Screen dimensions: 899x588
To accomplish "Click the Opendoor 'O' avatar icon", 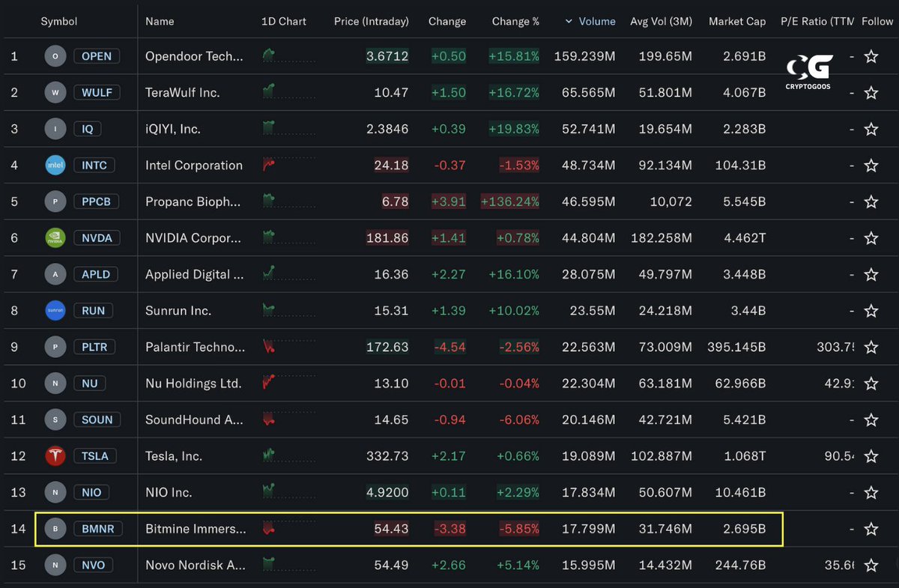I will click(x=55, y=56).
